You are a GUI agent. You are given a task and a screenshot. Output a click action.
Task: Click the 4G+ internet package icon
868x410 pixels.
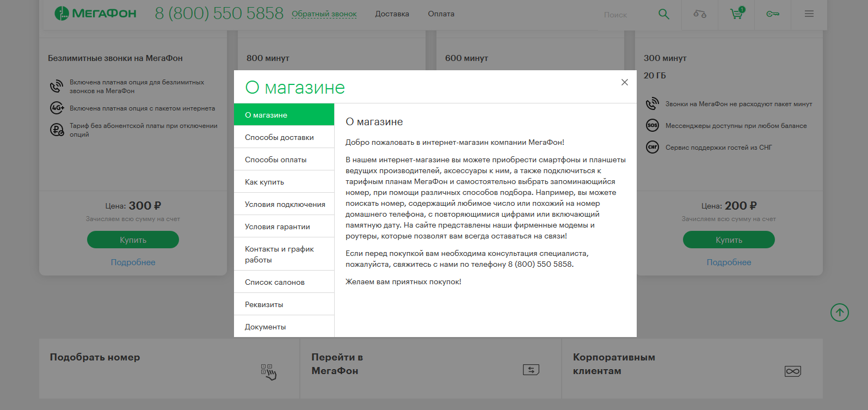coord(57,108)
